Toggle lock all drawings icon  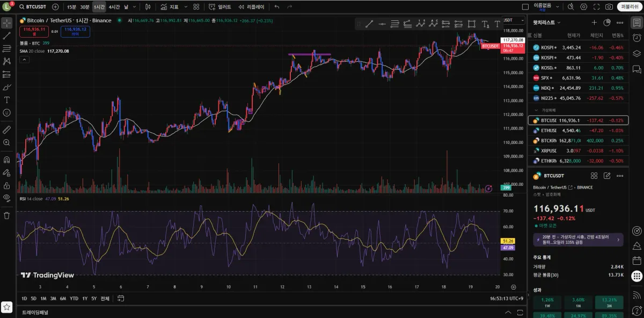(7, 185)
